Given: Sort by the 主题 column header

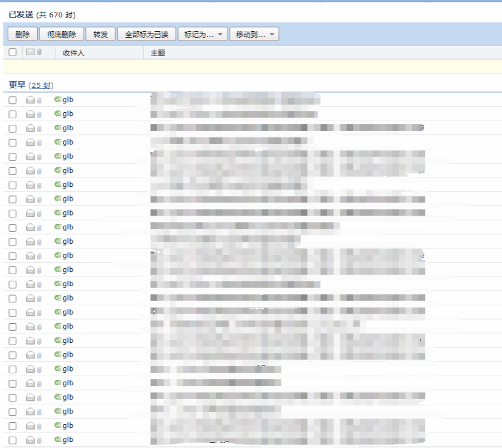Looking at the screenshot, I should tap(158, 53).
